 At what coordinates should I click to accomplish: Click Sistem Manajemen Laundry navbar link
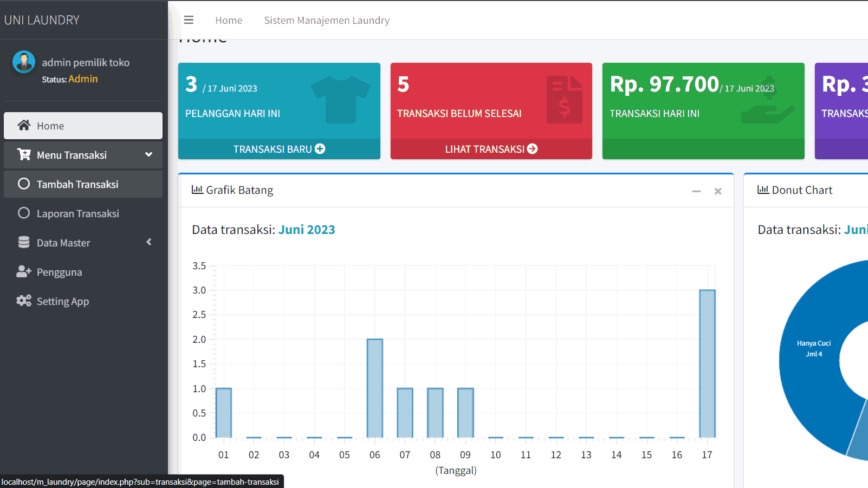pyautogui.click(x=327, y=20)
